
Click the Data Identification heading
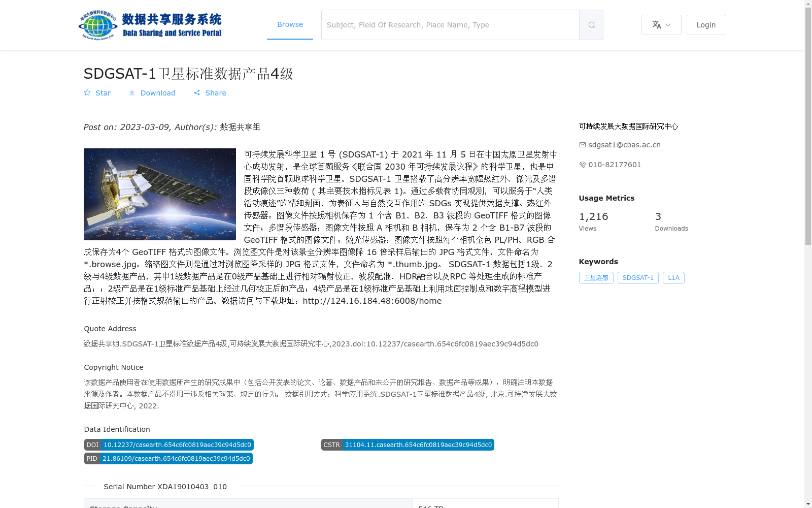[117, 429]
